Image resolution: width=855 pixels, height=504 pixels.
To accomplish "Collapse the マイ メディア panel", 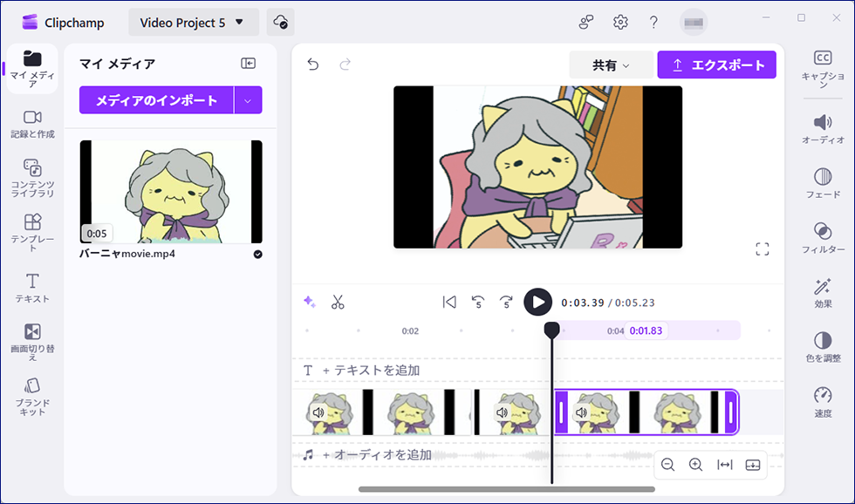I will pos(249,64).
